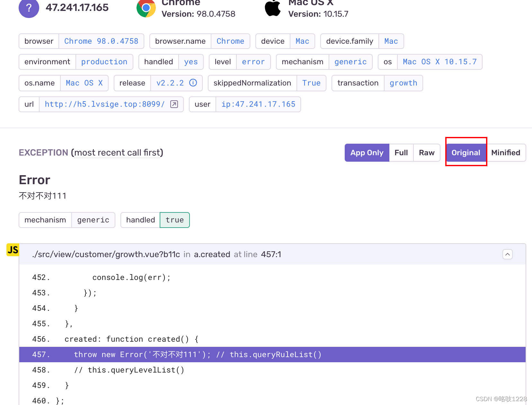532x405 pixels.
Task: Switch to App Only stack trace view
Action: point(367,153)
